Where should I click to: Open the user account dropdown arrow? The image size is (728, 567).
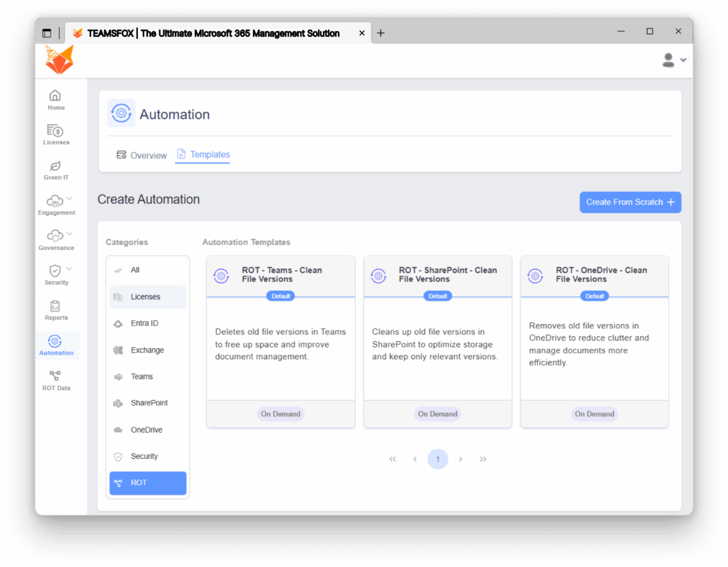pos(683,60)
